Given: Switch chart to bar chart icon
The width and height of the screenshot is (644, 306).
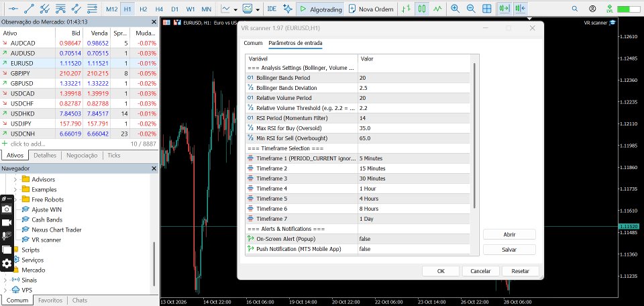Looking at the screenshot, I should tap(406, 9).
